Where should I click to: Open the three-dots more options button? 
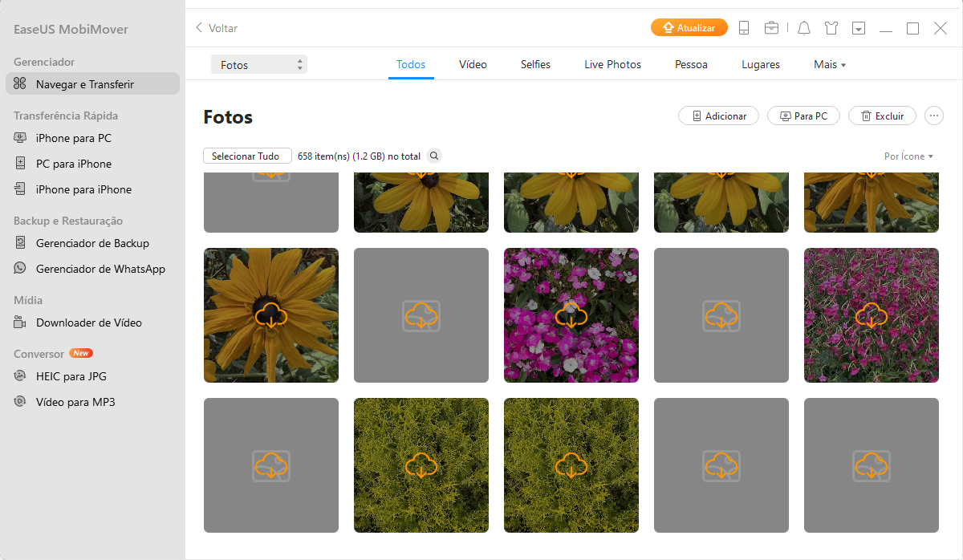933,116
